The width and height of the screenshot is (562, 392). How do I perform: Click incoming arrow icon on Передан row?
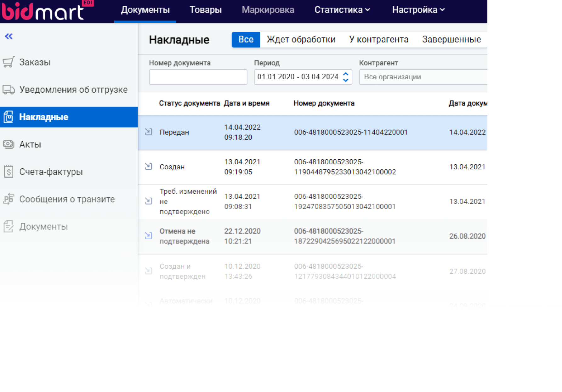149,132
